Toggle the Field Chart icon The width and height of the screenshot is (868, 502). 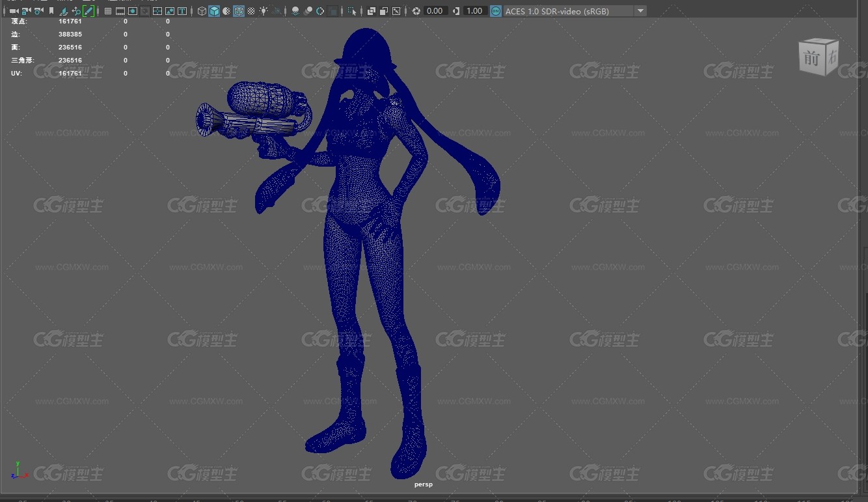pos(157,11)
